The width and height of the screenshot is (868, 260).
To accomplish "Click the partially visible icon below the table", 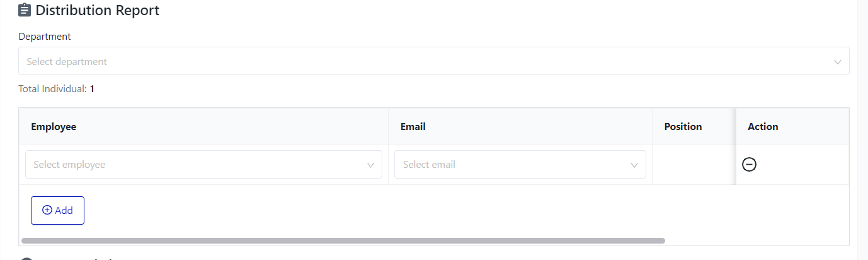I will pyautogui.click(x=26, y=258).
